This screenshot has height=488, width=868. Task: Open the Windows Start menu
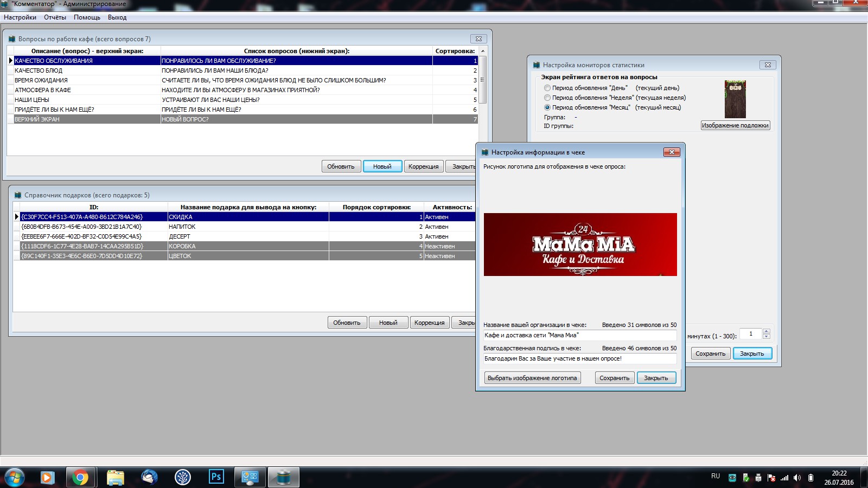pos(14,477)
